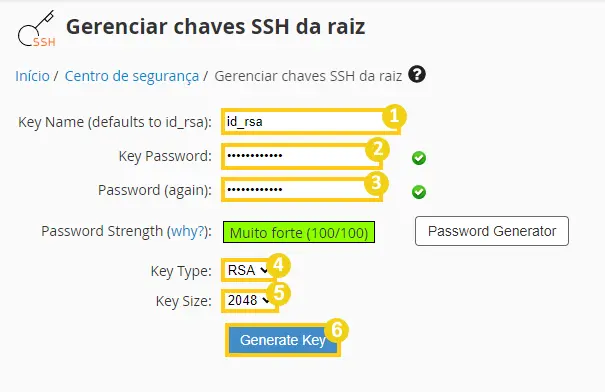Focus the Key Password field

[302, 156]
